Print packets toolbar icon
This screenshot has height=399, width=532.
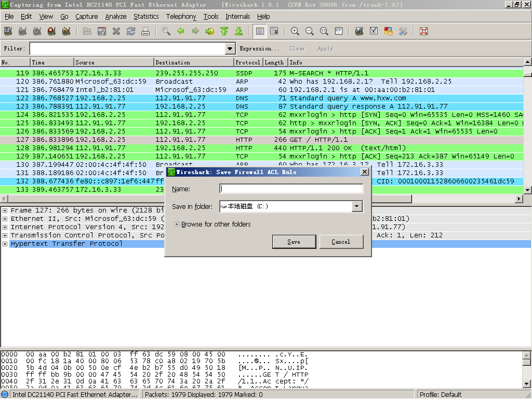(x=145, y=31)
